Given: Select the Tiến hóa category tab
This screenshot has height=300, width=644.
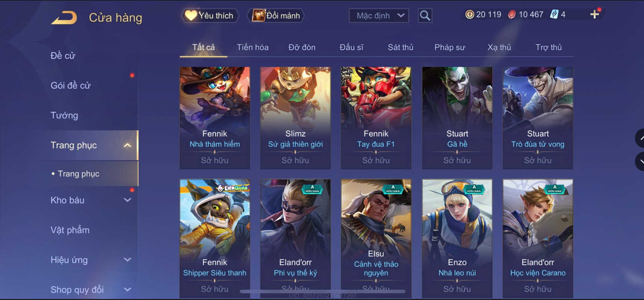Looking at the screenshot, I should click(x=252, y=47).
